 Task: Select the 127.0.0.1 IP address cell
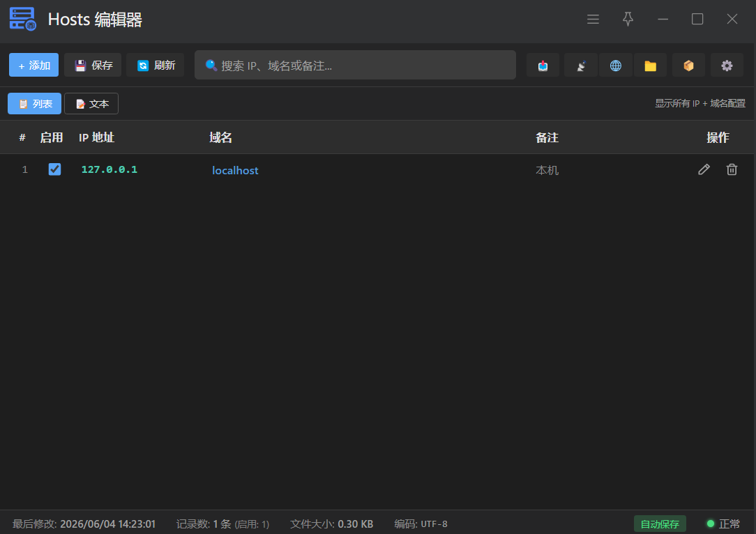tap(109, 169)
